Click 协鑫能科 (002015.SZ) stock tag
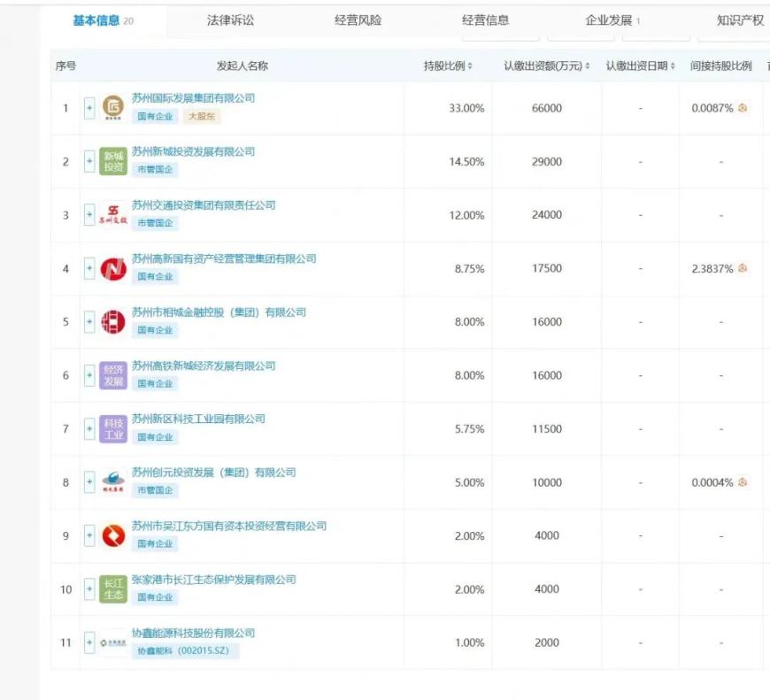Screen dimensions: 770x700 pos(185,651)
